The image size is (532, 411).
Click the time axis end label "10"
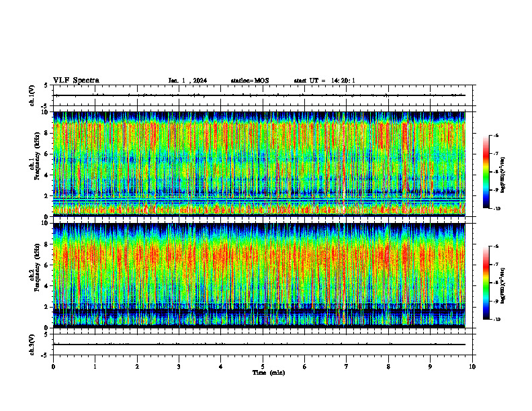pyautogui.click(x=472, y=367)
